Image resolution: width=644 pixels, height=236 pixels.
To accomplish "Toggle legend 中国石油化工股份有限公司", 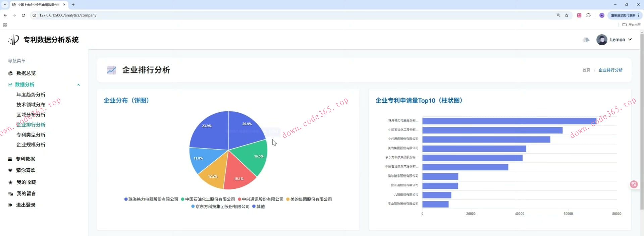I will tap(208, 199).
